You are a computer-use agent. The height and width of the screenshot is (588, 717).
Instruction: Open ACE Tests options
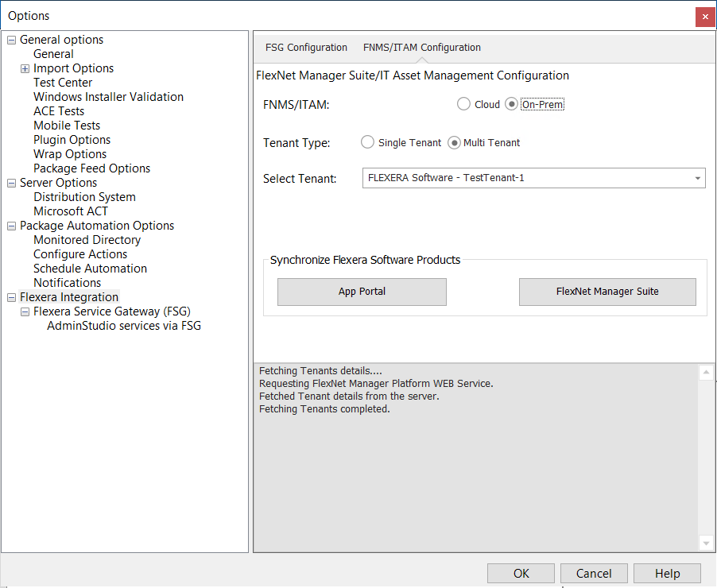click(x=59, y=111)
